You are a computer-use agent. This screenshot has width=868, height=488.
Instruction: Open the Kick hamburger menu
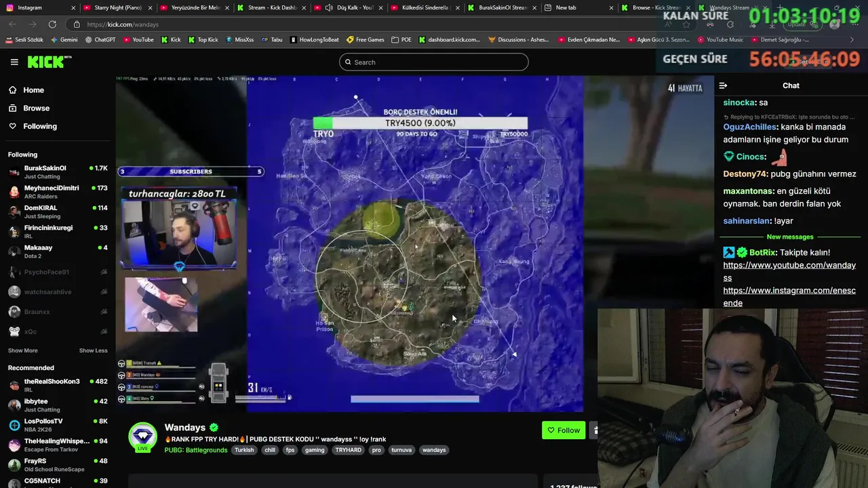click(14, 62)
